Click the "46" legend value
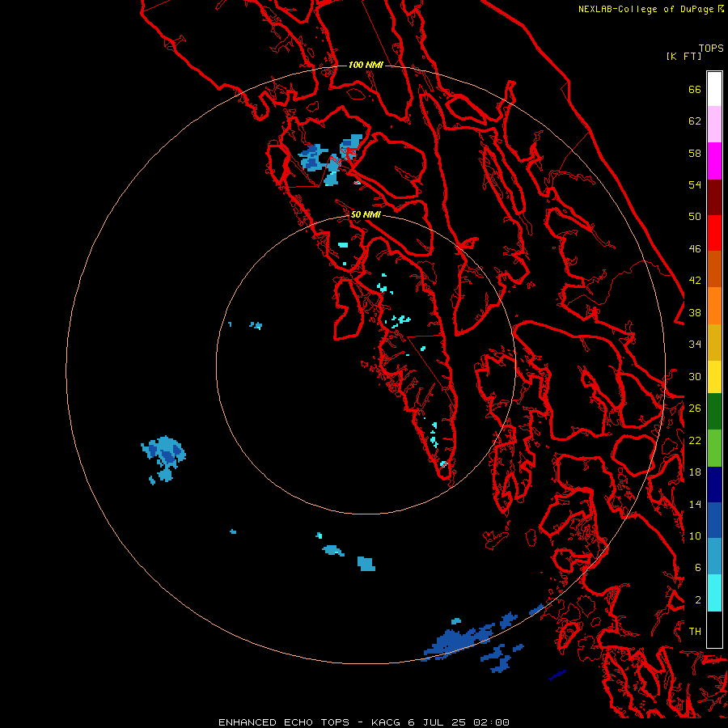 tap(695, 249)
